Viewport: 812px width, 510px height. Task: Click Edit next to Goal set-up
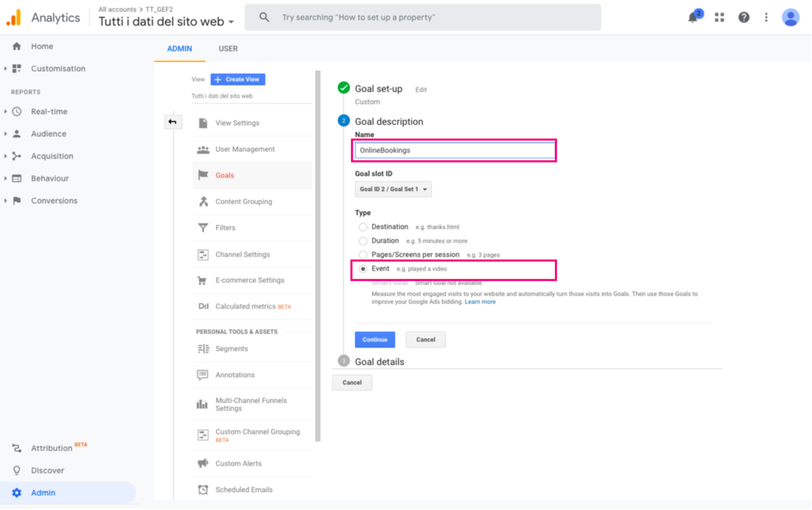pyautogui.click(x=421, y=90)
